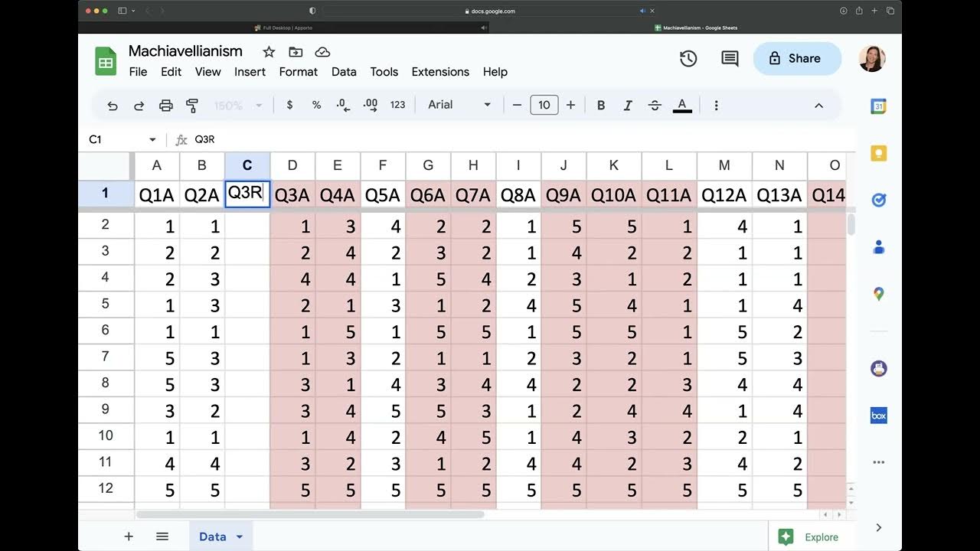Select the paint format roller icon
This screenshot has width=980, height=551.
(192, 106)
